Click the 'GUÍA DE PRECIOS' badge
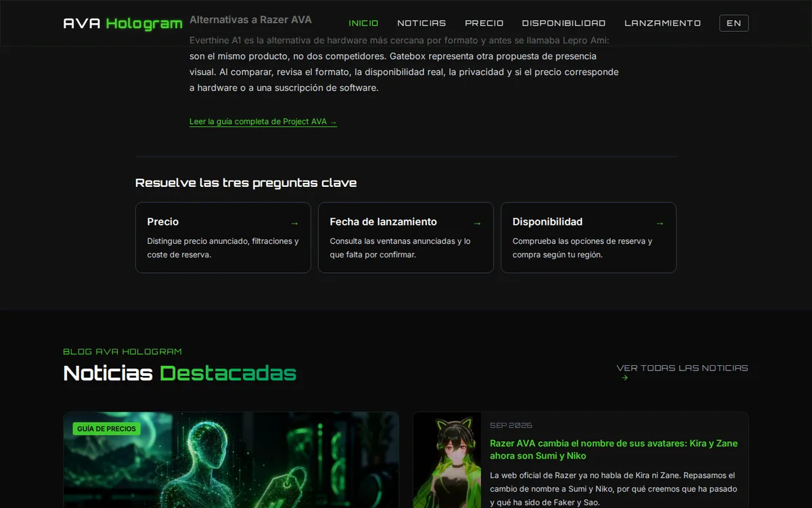The width and height of the screenshot is (812, 508). point(106,429)
